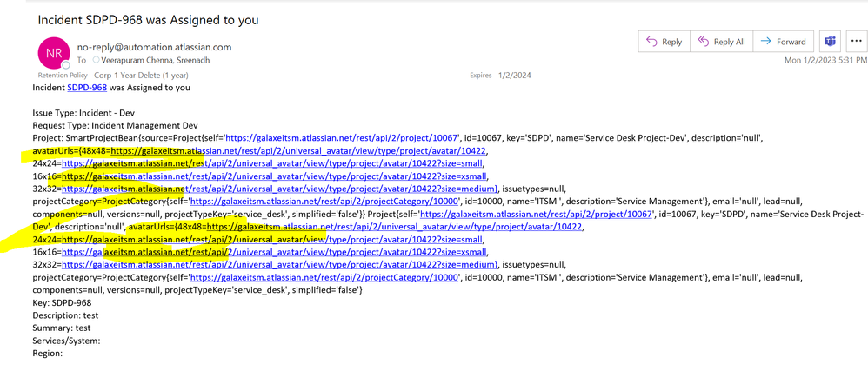The height and width of the screenshot is (371, 868).
Task: Open the second projectCategory/10000 link
Action: 325,278
